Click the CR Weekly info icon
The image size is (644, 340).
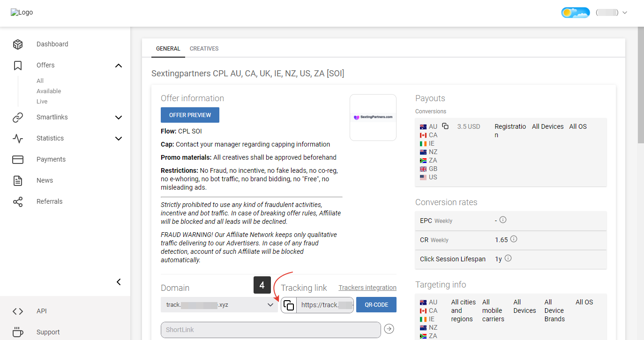coord(514,239)
